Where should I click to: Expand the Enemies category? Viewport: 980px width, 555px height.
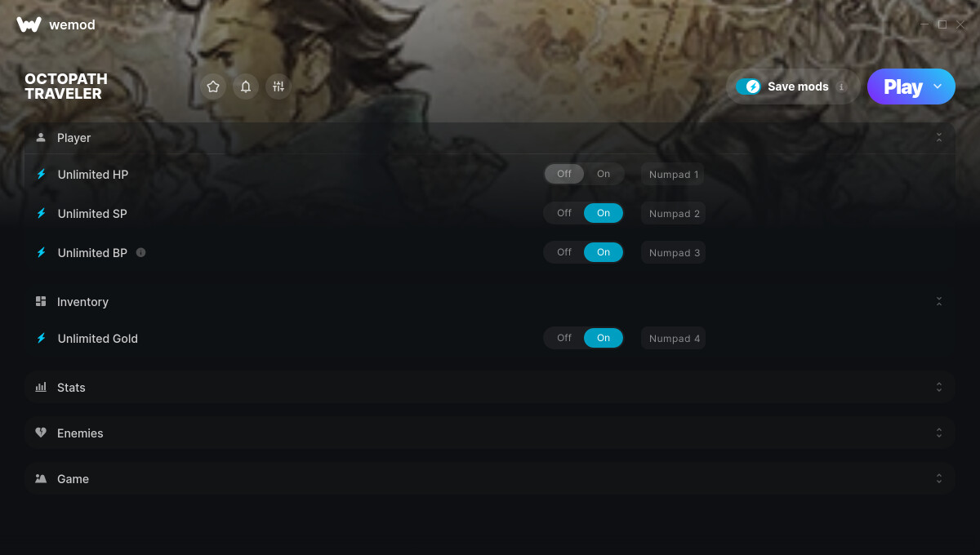coord(489,433)
